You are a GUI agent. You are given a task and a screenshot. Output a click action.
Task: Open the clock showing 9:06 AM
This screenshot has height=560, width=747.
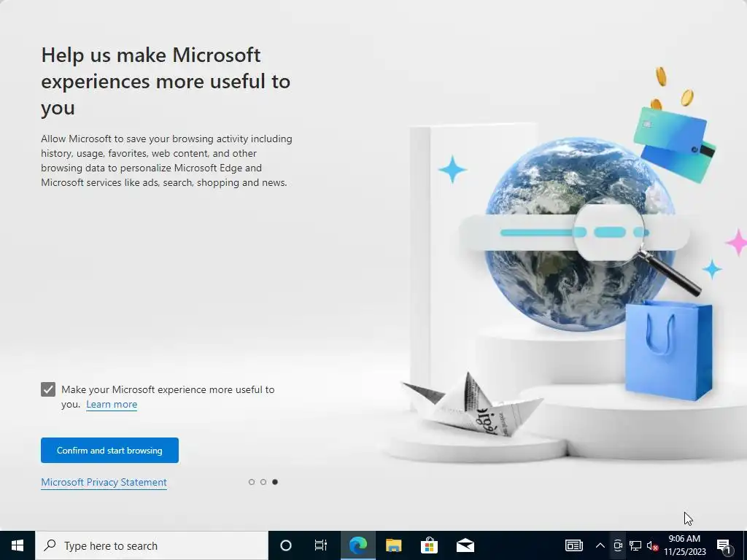[684, 545]
